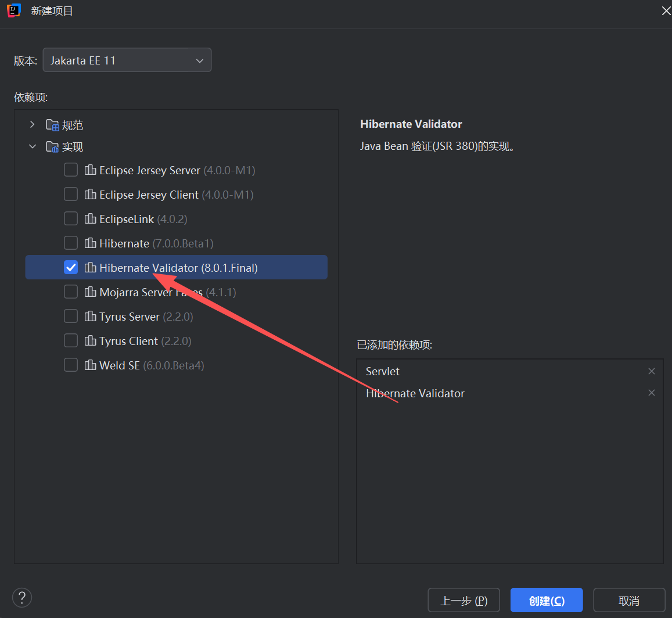The height and width of the screenshot is (618, 672).
Task: Close the 新建项目 dialog window
Action: [x=666, y=10]
